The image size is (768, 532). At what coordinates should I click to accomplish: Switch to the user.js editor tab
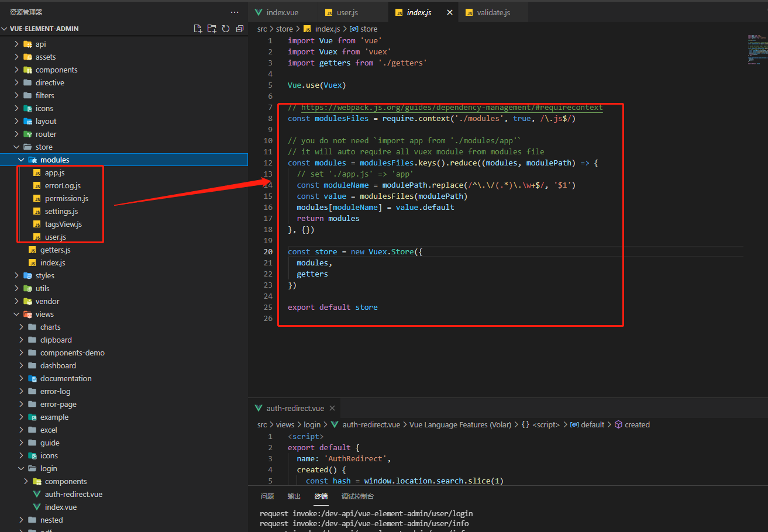point(353,12)
